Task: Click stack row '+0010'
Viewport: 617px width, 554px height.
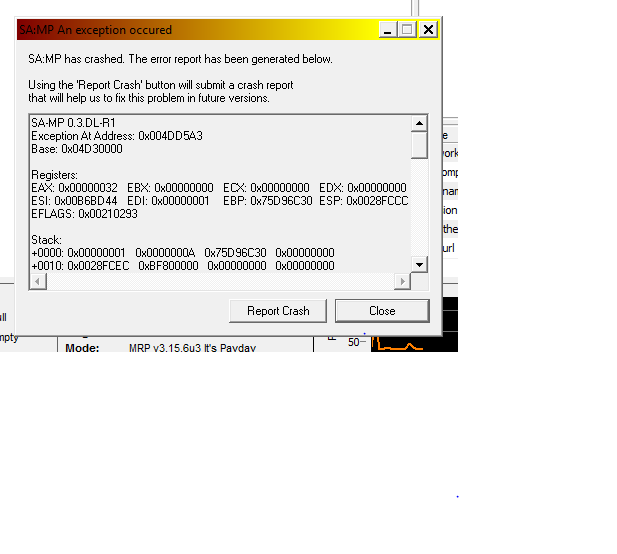Action: [183, 266]
